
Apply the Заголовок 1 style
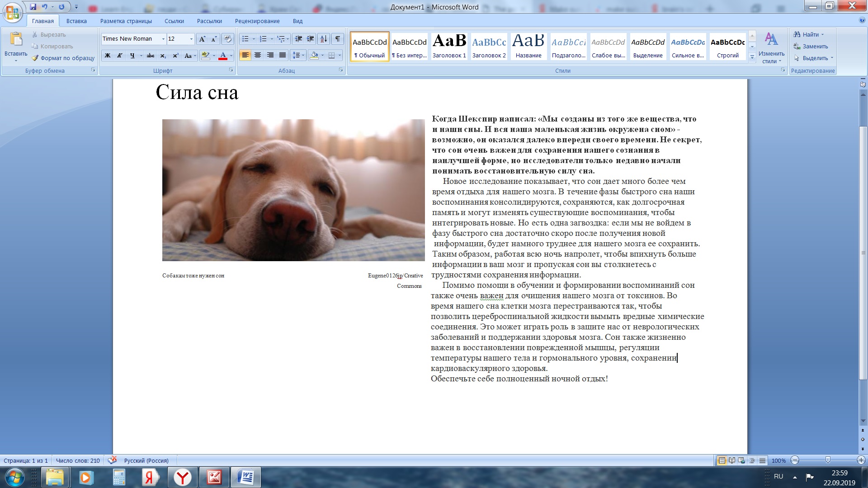tap(449, 46)
